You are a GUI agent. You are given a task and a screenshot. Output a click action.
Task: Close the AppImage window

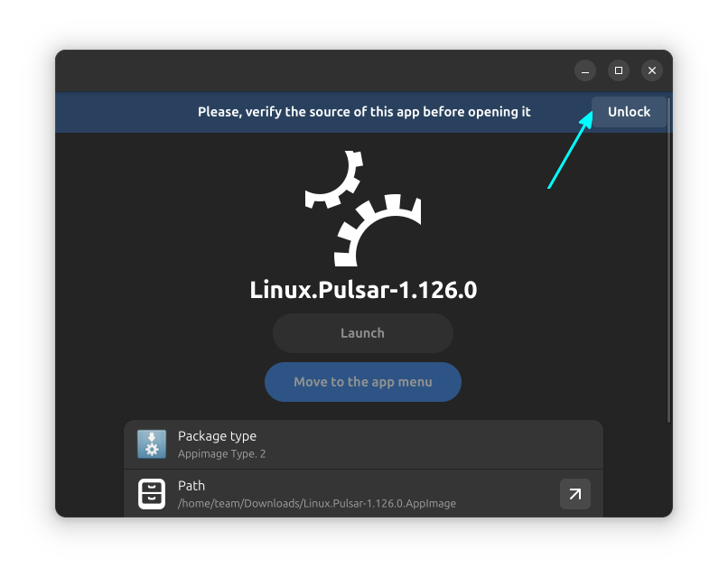click(x=652, y=70)
